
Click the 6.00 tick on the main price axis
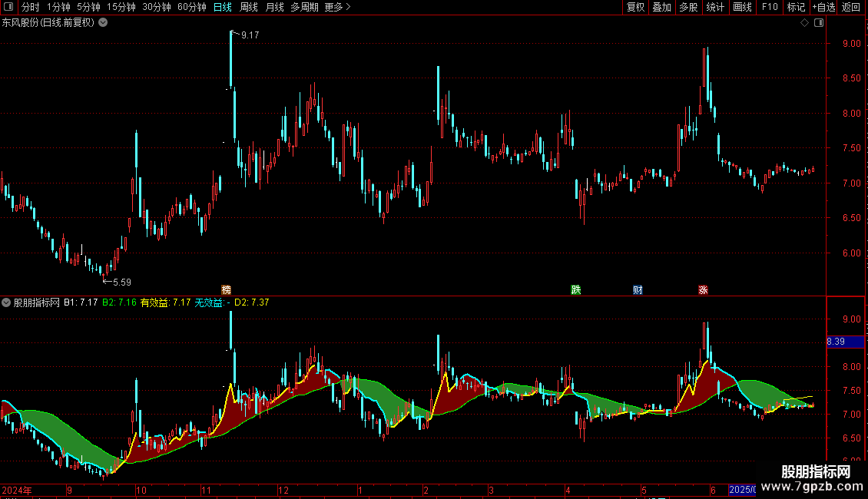(851, 253)
